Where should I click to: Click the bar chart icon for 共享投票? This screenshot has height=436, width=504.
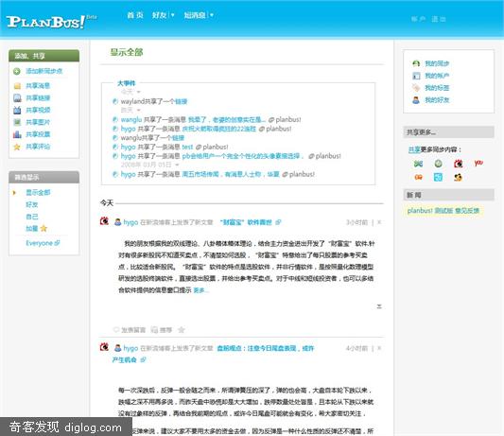tap(17, 134)
